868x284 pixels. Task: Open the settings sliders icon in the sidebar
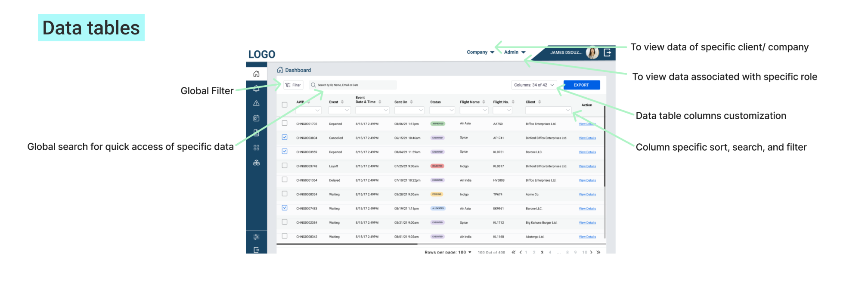click(256, 237)
